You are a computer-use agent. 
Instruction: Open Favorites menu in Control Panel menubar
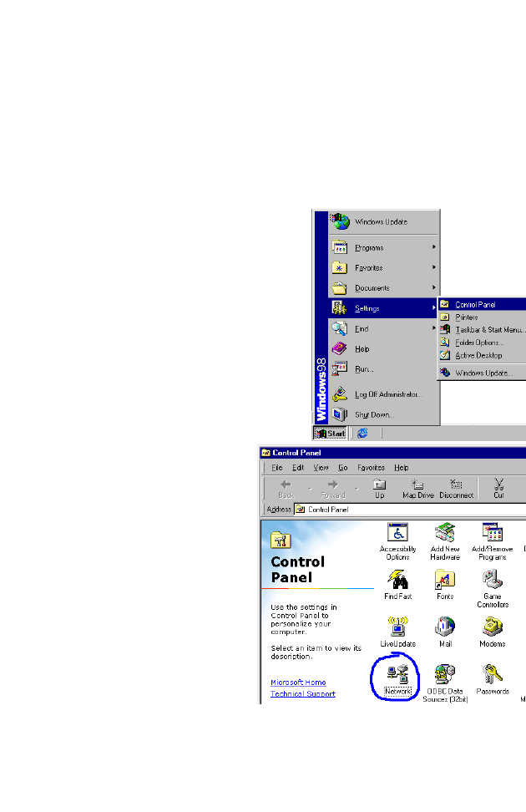[x=371, y=467]
